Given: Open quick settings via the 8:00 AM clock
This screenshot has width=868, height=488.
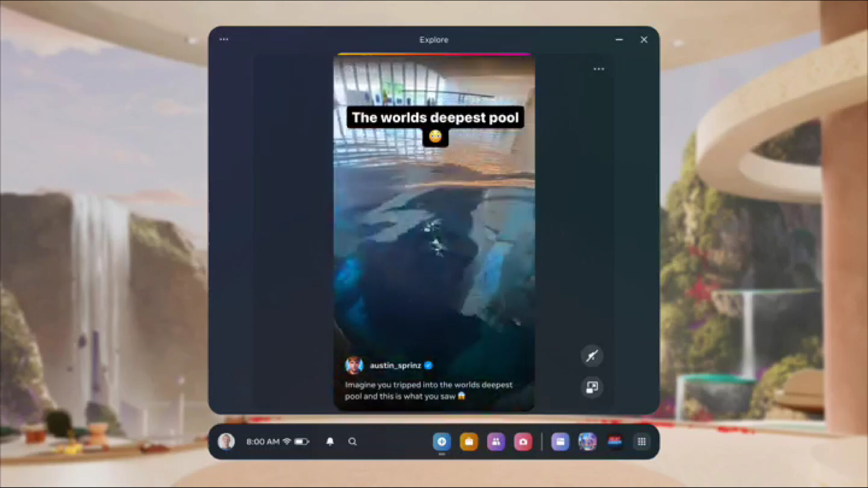Looking at the screenshot, I should 263,441.
